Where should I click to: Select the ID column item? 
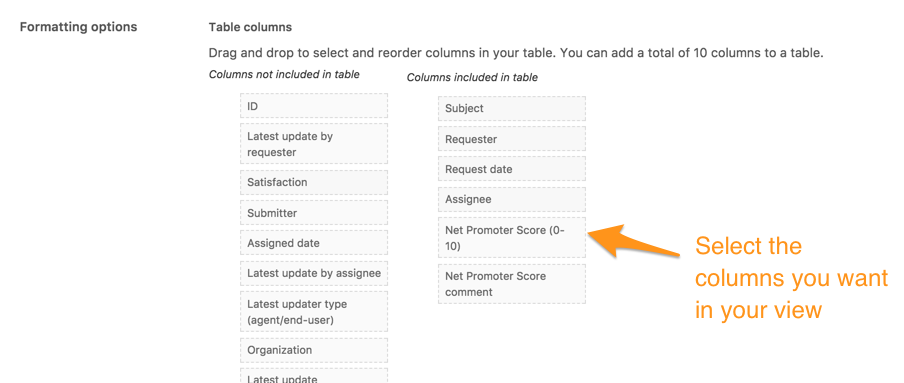pos(314,106)
